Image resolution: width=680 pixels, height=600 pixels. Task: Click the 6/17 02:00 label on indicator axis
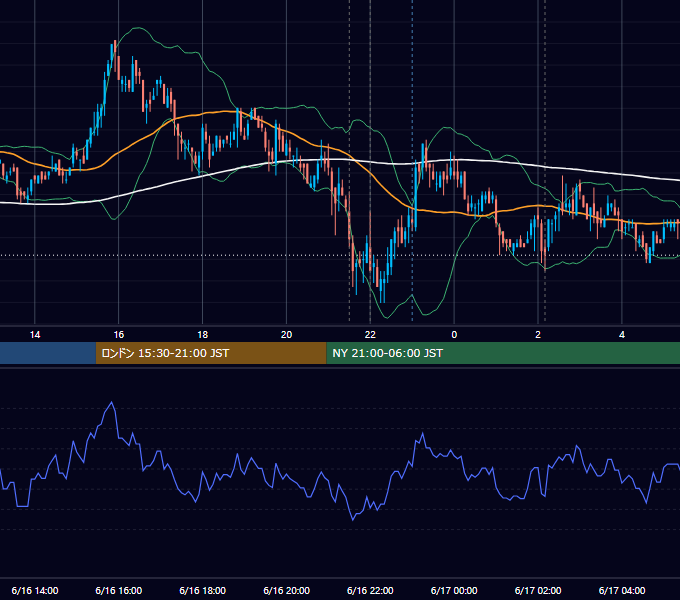pyautogui.click(x=538, y=590)
